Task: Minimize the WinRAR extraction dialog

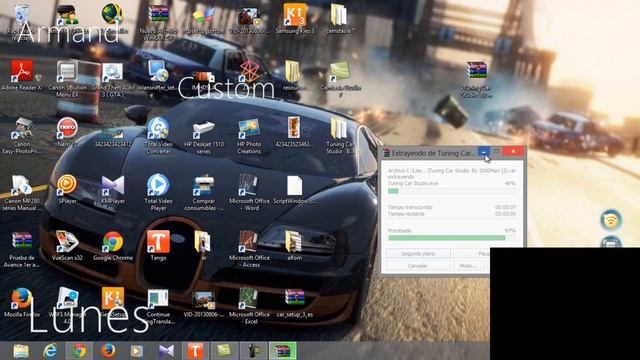Action: coord(484,151)
